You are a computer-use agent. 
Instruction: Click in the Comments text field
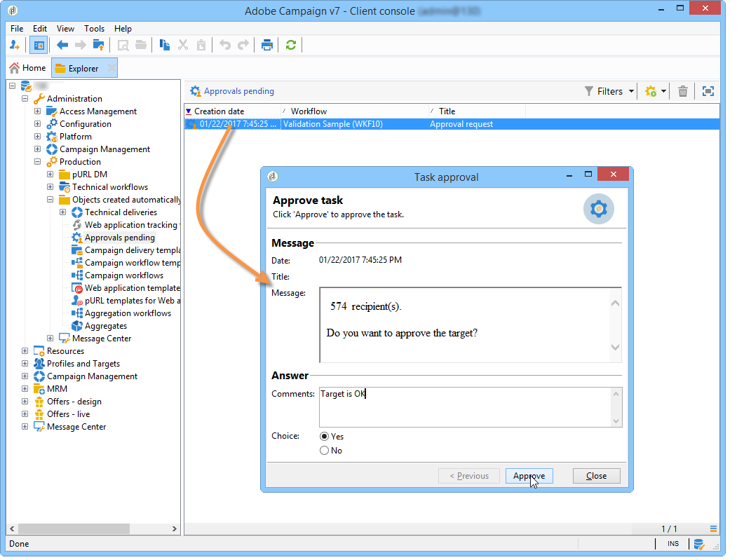point(465,407)
